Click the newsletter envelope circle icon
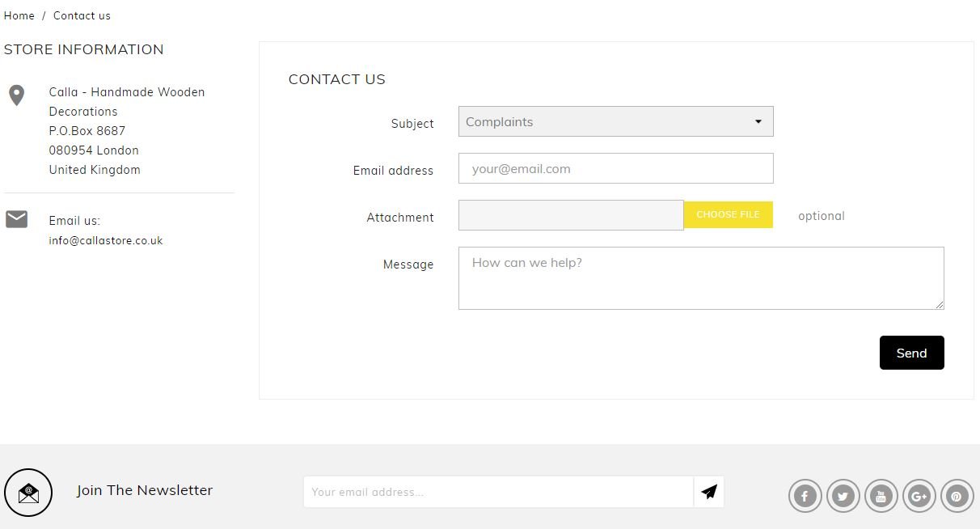Image resolution: width=980 pixels, height=529 pixels. pyautogui.click(x=28, y=492)
